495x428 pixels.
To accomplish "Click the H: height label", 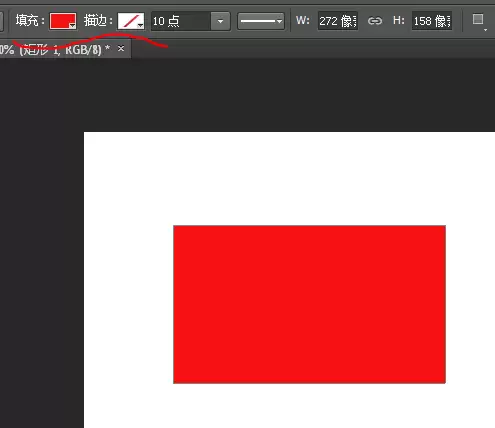I will coord(399,21).
